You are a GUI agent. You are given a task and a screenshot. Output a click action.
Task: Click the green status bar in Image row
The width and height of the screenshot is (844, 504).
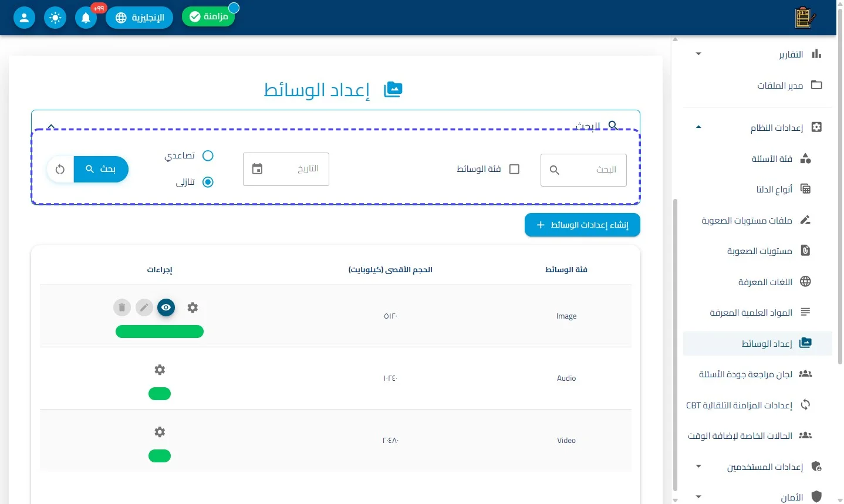pyautogui.click(x=160, y=332)
